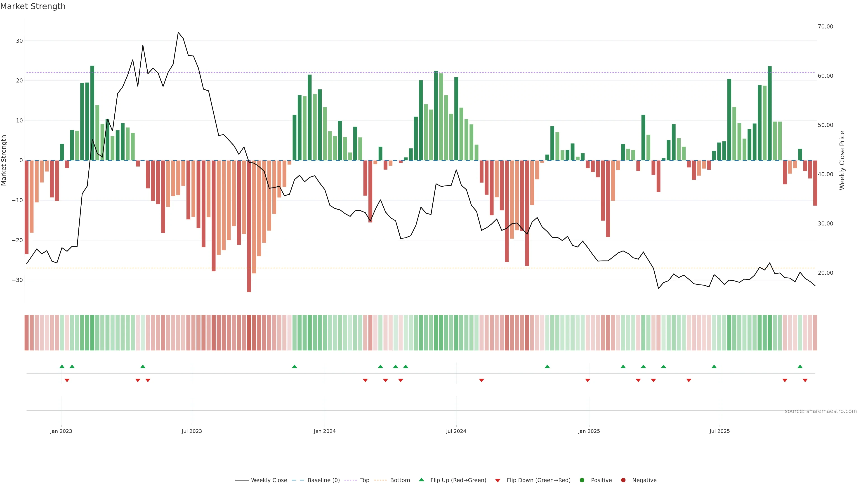The width and height of the screenshot is (868, 488).
Task: Click the Market Strength chart title
Action: (x=33, y=6)
